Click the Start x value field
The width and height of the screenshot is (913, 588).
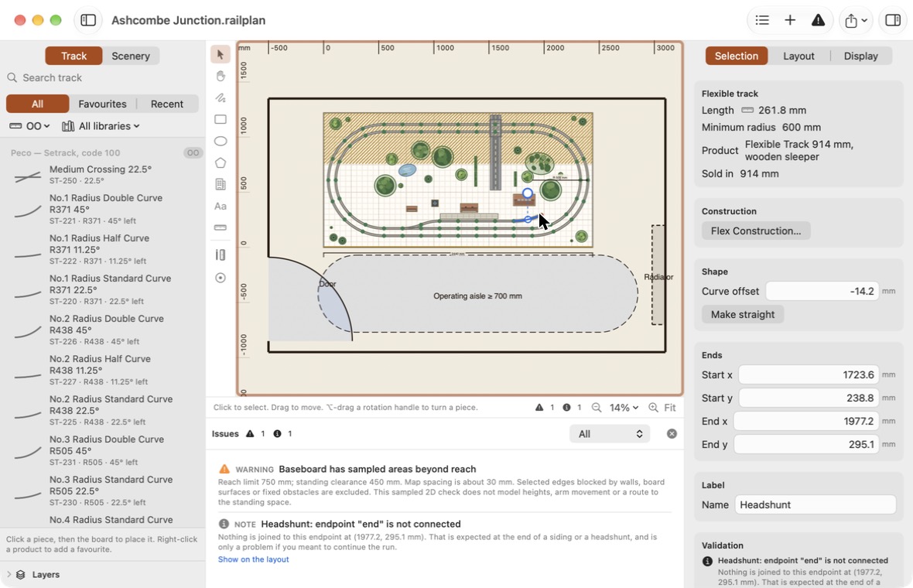click(809, 375)
